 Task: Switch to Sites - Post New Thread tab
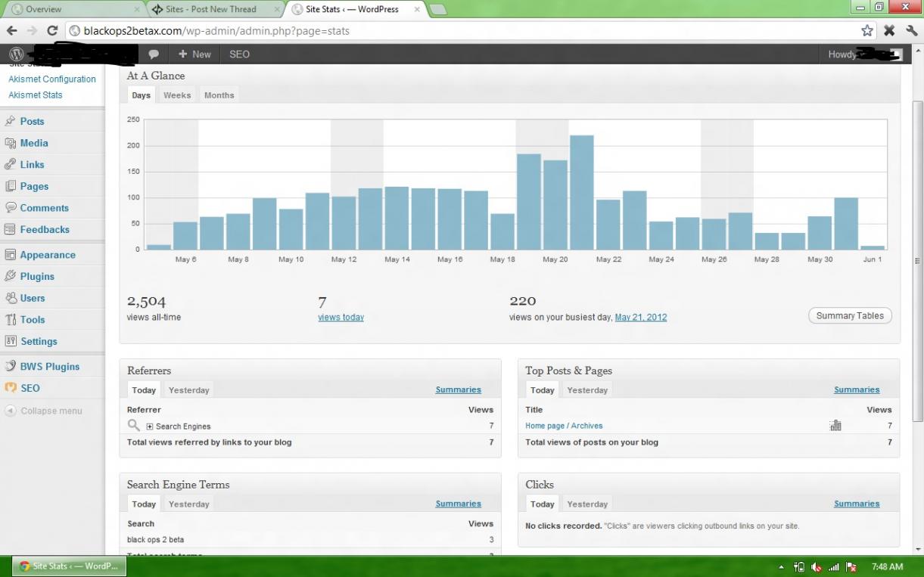click(x=214, y=10)
